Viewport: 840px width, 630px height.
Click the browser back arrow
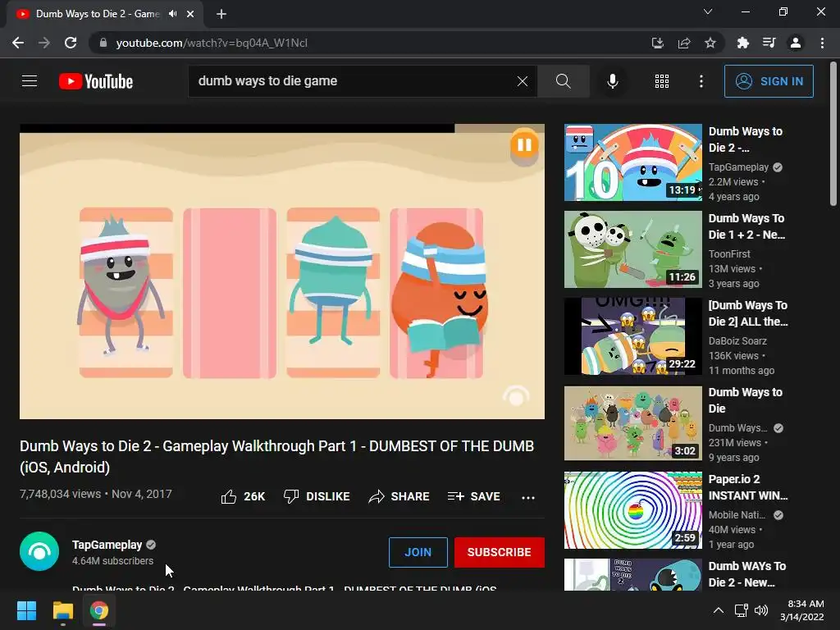(x=18, y=43)
